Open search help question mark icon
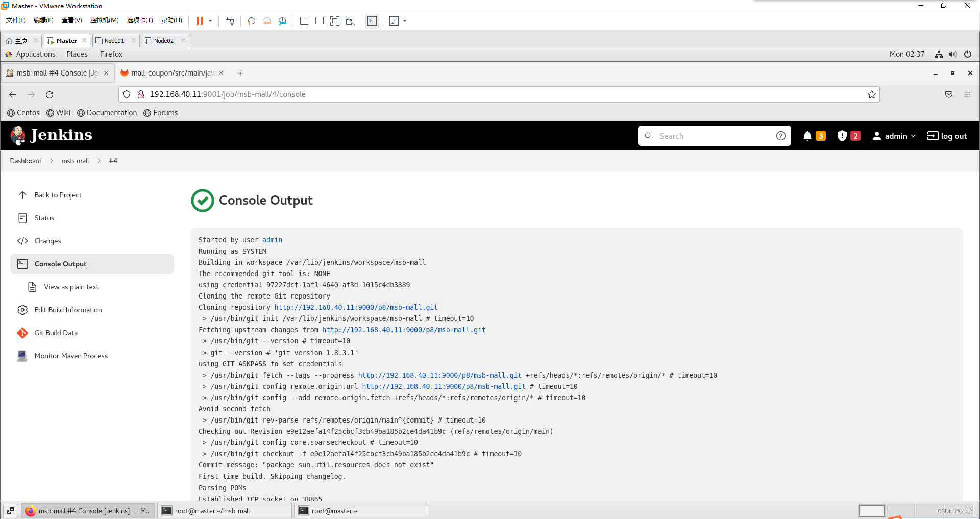The height and width of the screenshot is (519, 980). (780, 136)
